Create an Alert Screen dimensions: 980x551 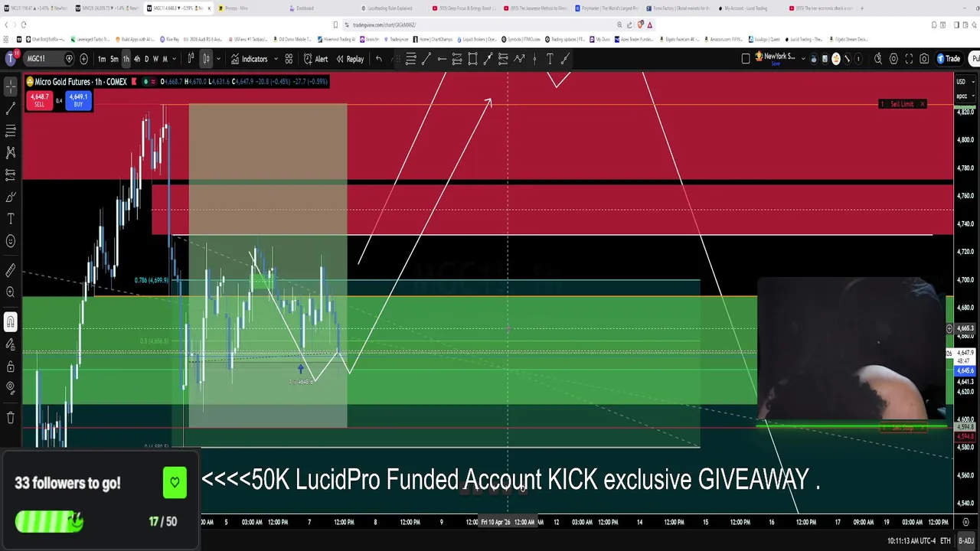coord(315,59)
